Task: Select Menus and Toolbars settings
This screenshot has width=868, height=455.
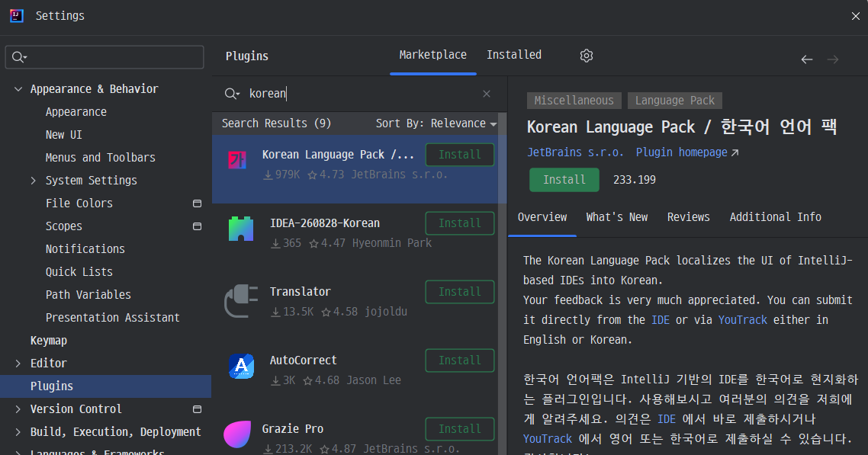Action: 100,158
